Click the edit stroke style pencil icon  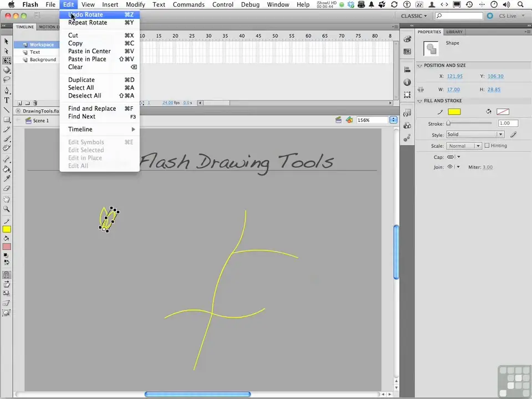tap(513, 135)
